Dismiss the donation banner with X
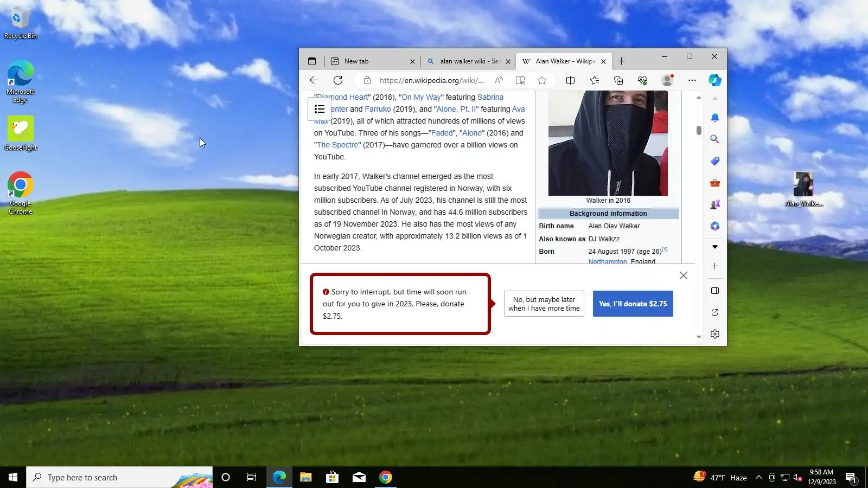The height and width of the screenshot is (488, 868). tap(684, 275)
